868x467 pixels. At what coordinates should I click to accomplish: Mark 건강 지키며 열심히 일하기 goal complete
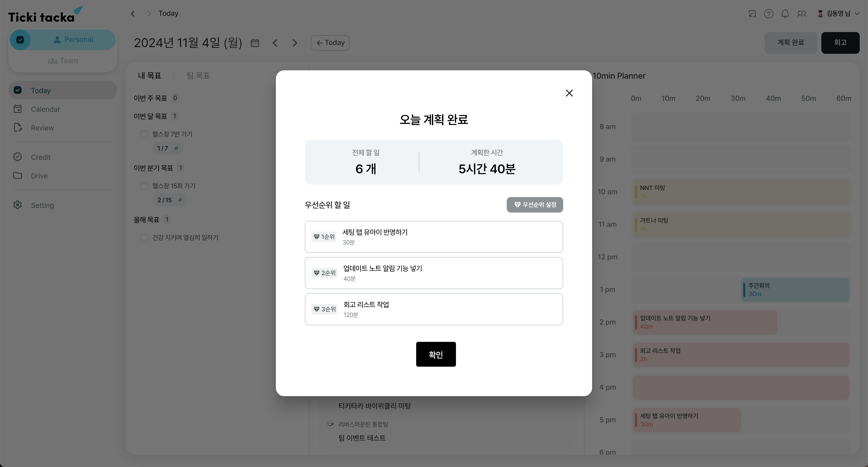tap(144, 238)
